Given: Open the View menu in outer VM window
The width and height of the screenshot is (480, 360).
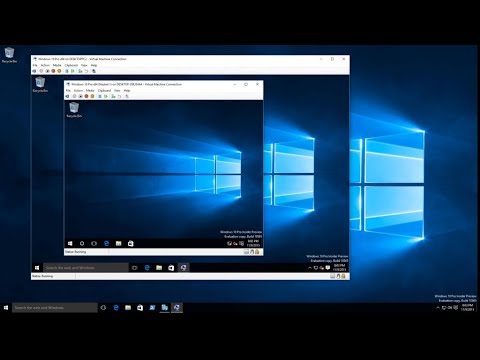Looking at the screenshot, I should [x=84, y=65].
